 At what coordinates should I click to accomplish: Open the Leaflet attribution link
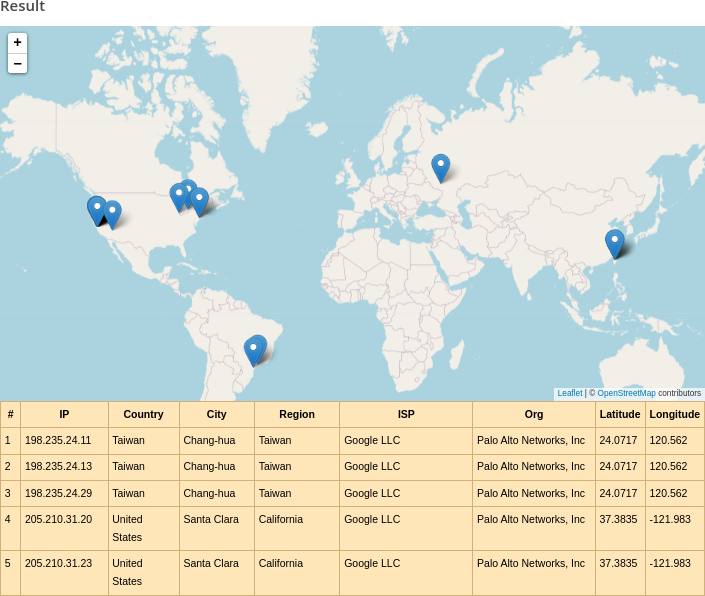click(x=570, y=393)
